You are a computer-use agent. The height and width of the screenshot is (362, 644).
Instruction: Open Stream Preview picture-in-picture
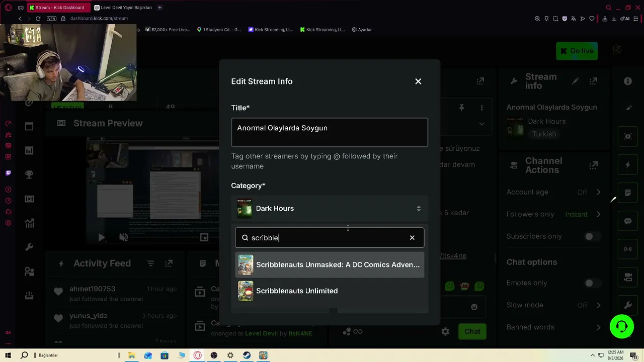204,237
